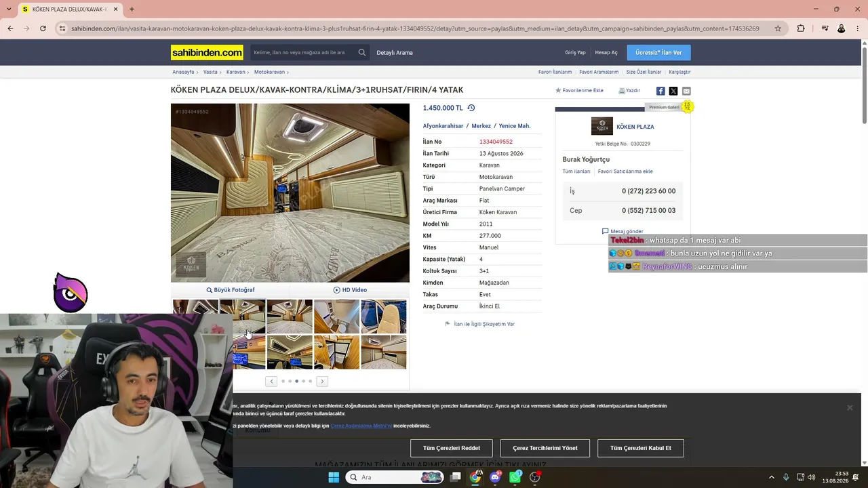The width and height of the screenshot is (868, 488).
Task: Select the toilet cabin thumbnail
Action: 337,317
